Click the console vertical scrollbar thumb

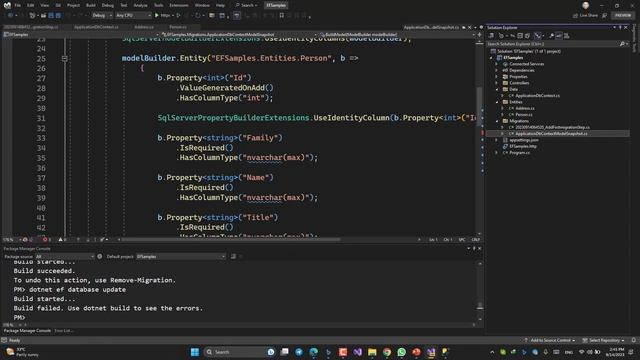480,305
